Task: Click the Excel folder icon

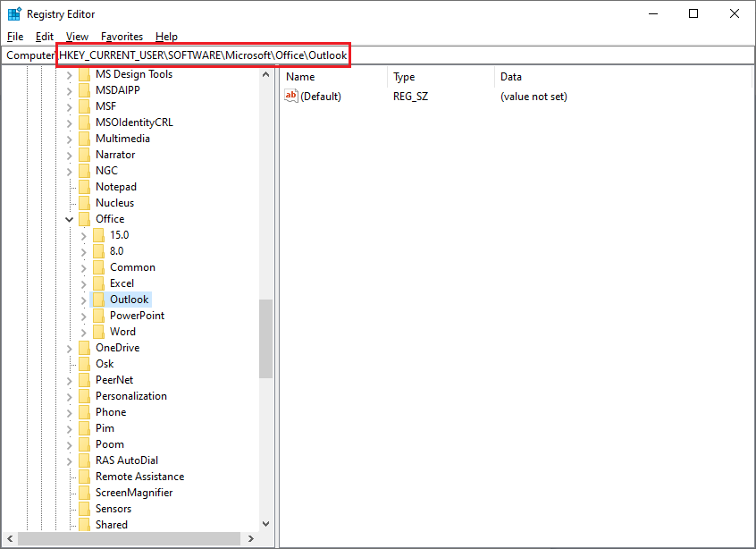Action: (98, 283)
